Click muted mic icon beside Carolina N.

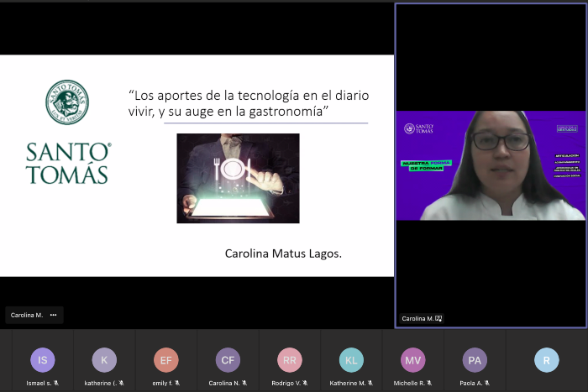[244, 383]
